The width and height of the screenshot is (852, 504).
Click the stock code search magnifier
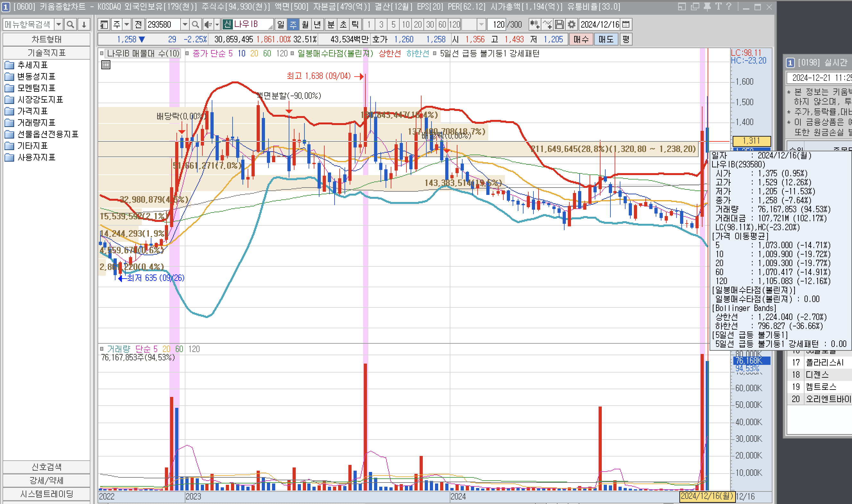[x=195, y=24]
